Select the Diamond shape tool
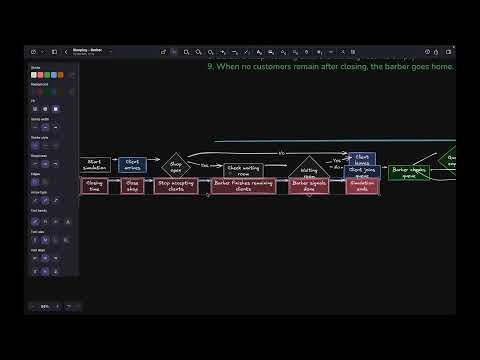 198,52
